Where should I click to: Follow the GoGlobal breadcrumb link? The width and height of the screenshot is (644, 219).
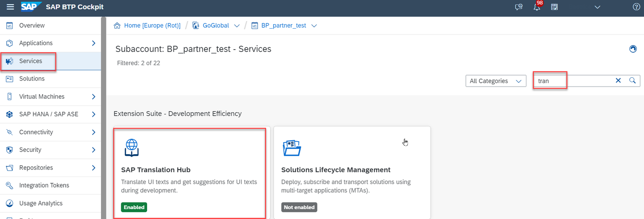click(x=216, y=25)
